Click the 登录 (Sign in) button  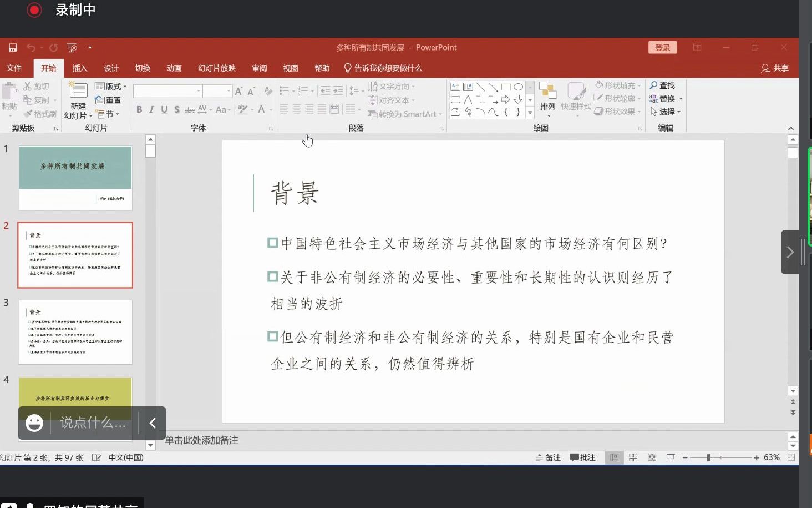point(662,48)
